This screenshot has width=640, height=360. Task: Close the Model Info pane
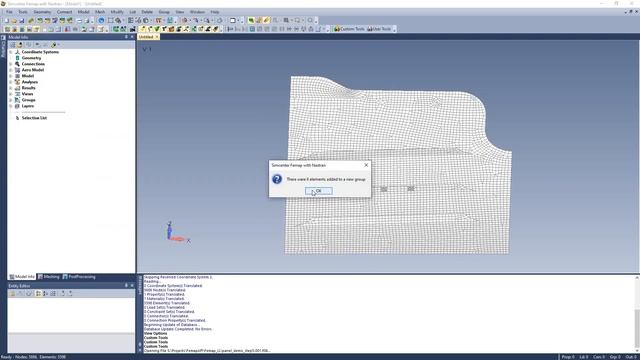click(x=132, y=37)
